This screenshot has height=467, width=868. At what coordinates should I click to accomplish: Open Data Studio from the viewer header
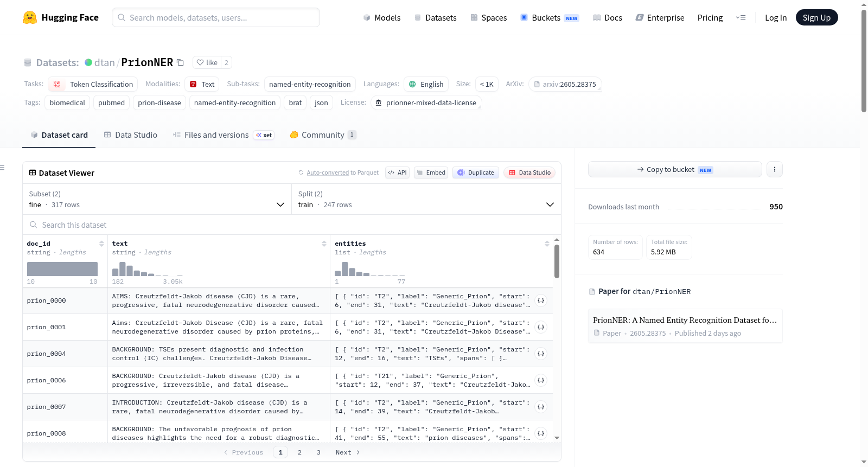point(529,172)
